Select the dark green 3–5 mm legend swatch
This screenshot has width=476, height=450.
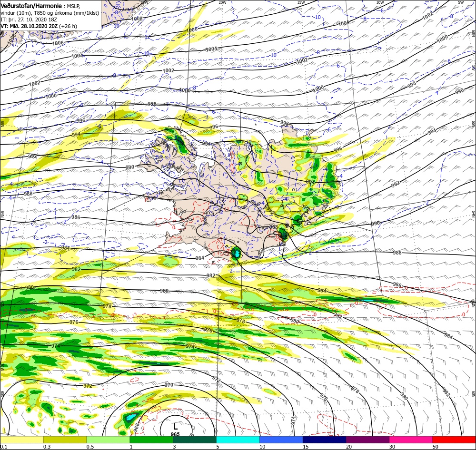pyautogui.click(x=195, y=440)
